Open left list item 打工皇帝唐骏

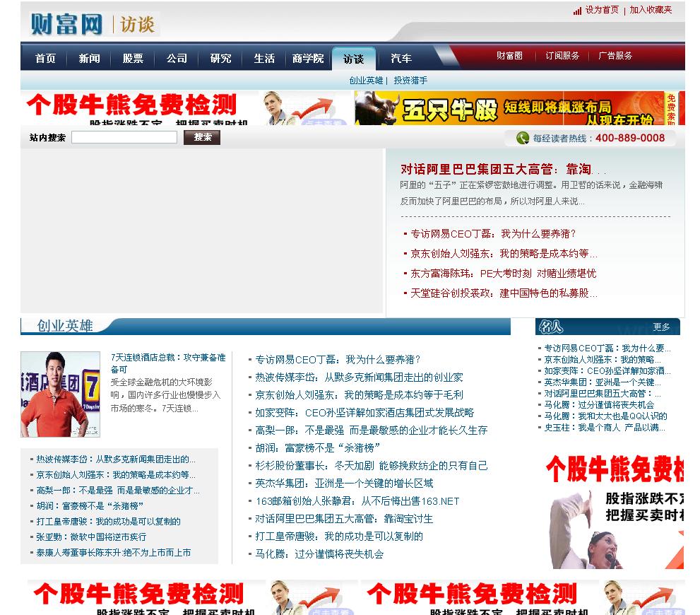coord(109,521)
